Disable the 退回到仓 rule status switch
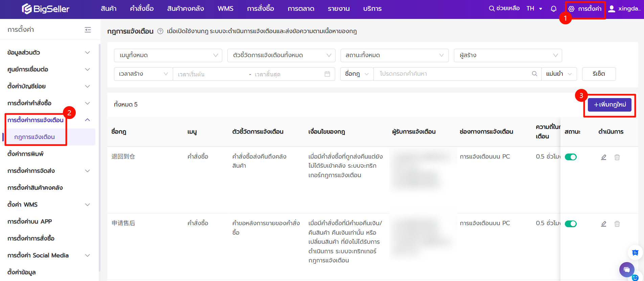 571,157
